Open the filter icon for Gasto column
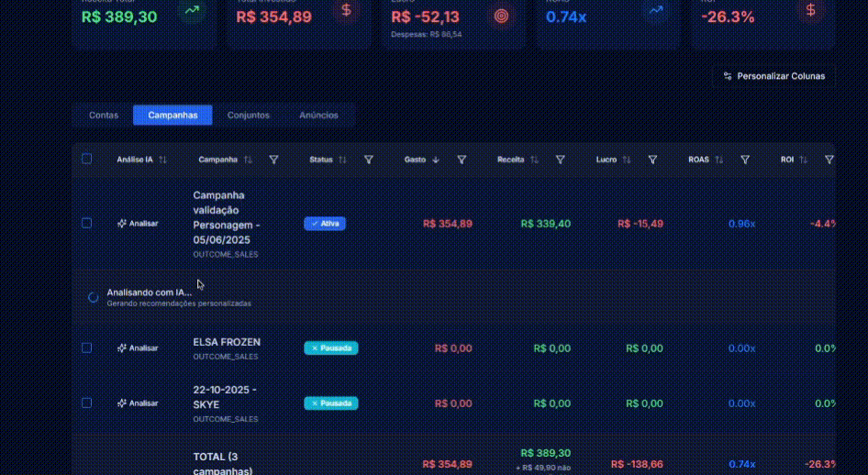868x475 pixels. click(462, 160)
